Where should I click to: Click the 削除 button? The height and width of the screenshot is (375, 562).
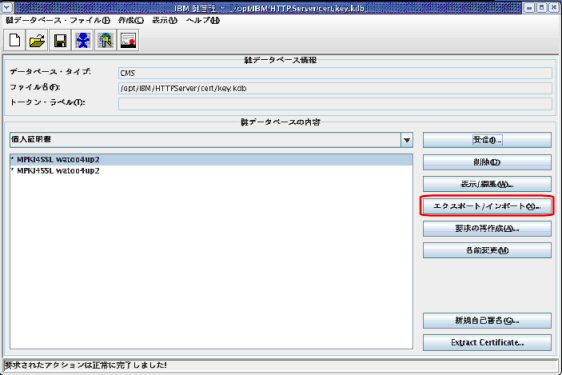point(487,162)
